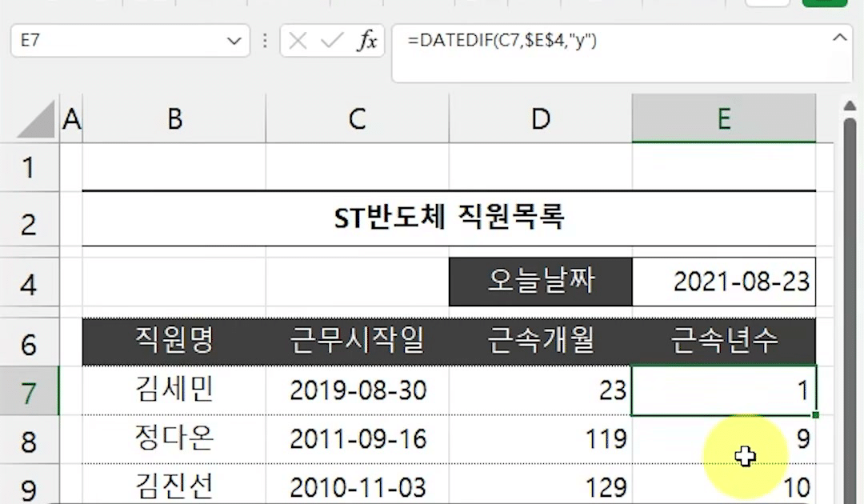
Task: Click the vertical scrollbar up arrow
Action: (850, 106)
